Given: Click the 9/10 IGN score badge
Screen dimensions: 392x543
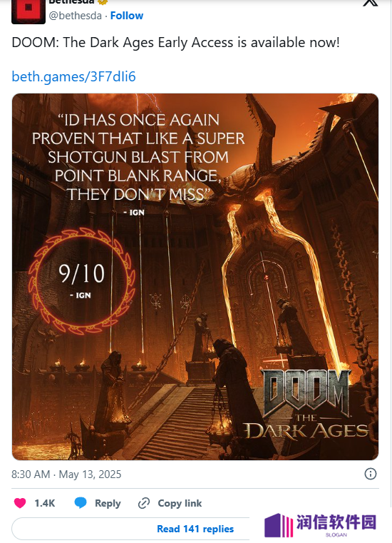Looking at the screenshot, I should point(81,280).
